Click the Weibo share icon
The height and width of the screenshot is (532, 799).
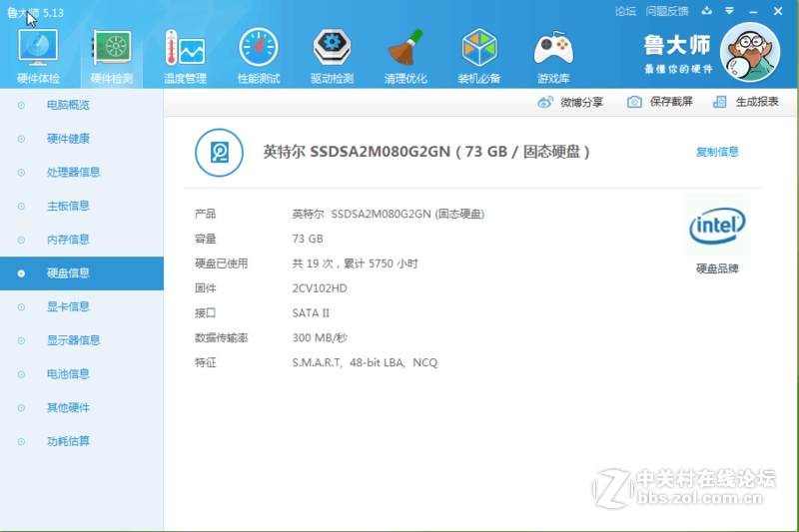click(544, 103)
